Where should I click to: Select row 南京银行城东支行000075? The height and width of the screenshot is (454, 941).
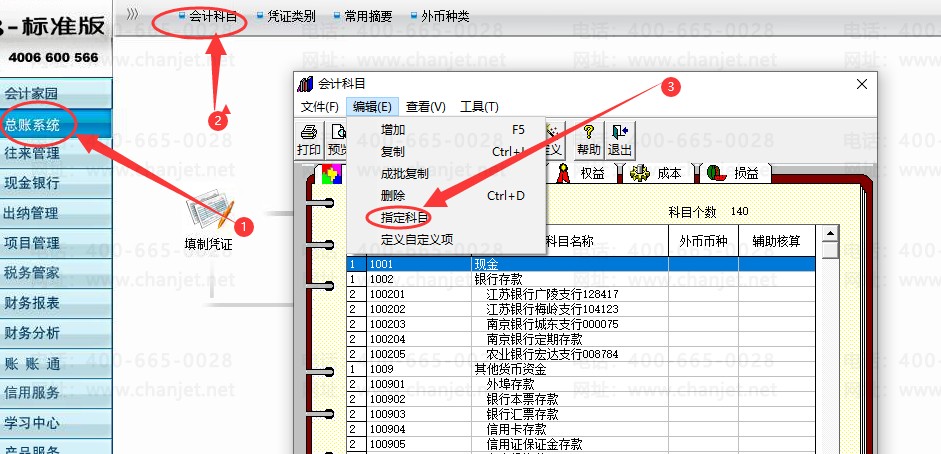click(580, 324)
